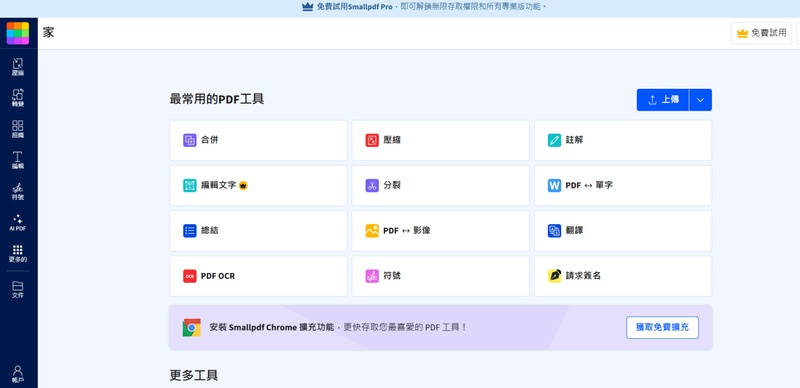The width and height of the screenshot is (800, 388).
Task: Click the 家 page title
Action: tap(48, 33)
